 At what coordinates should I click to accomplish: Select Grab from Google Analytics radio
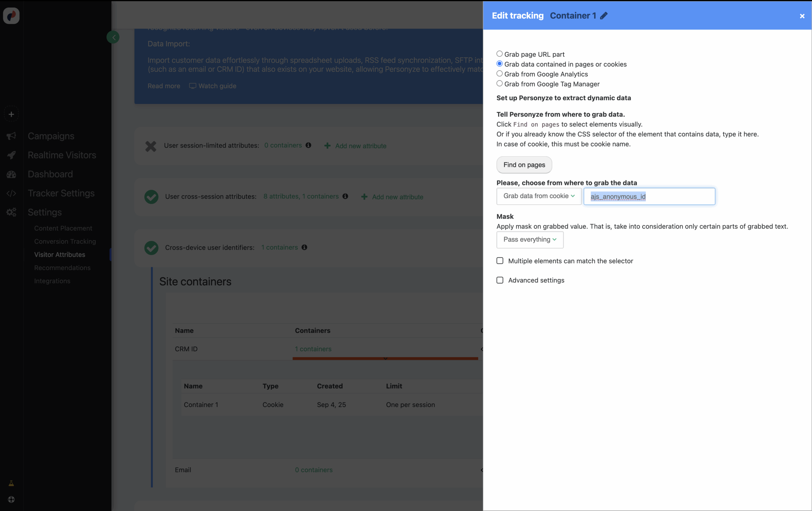pos(499,74)
